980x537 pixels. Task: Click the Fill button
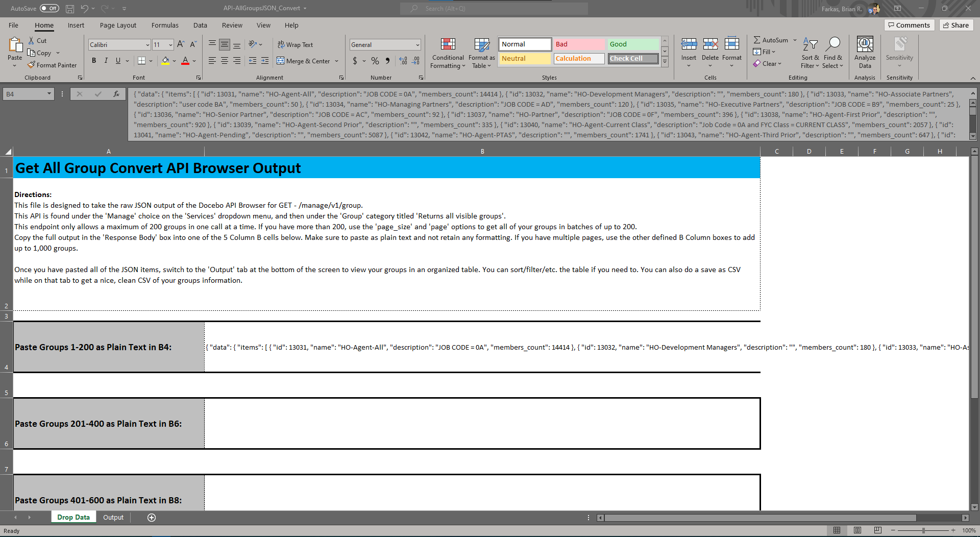(764, 52)
